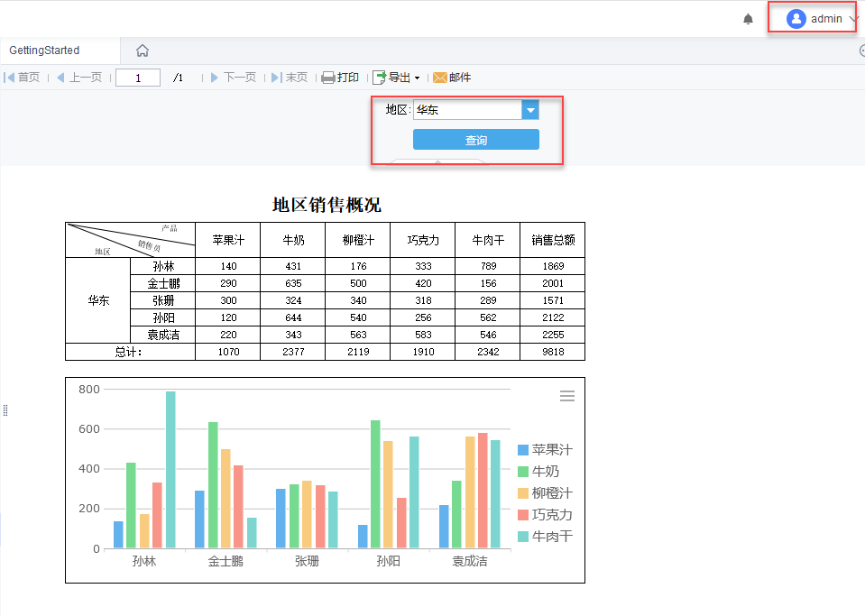Click the home icon beside GettingStarted tab
Screen dimensions: 865x616
tap(142, 51)
